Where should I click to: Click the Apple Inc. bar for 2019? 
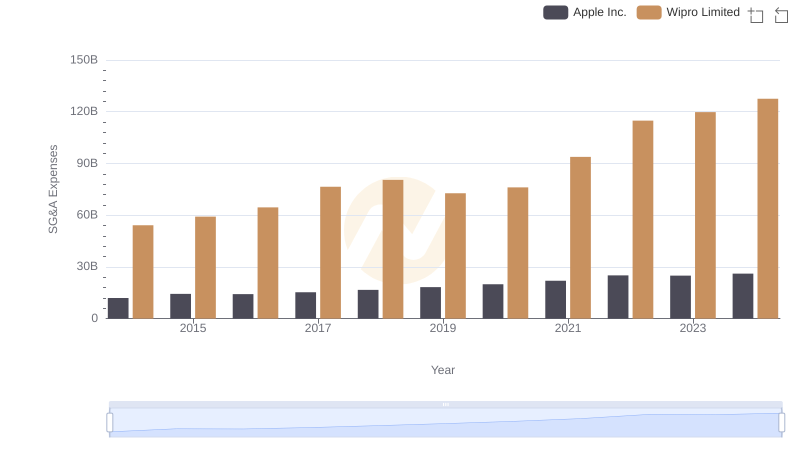pyautogui.click(x=431, y=303)
